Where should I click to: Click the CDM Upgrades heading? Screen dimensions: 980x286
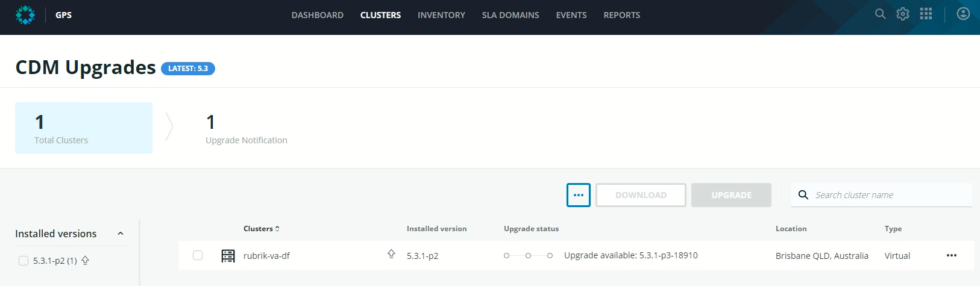pos(86,67)
